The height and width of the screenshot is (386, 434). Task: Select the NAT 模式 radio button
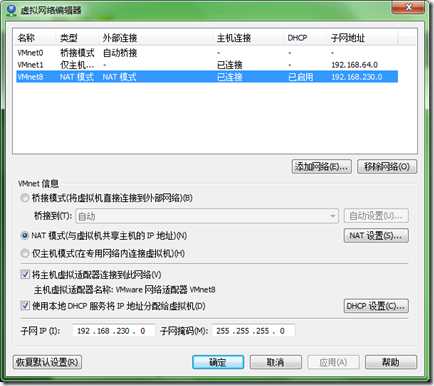click(x=25, y=236)
